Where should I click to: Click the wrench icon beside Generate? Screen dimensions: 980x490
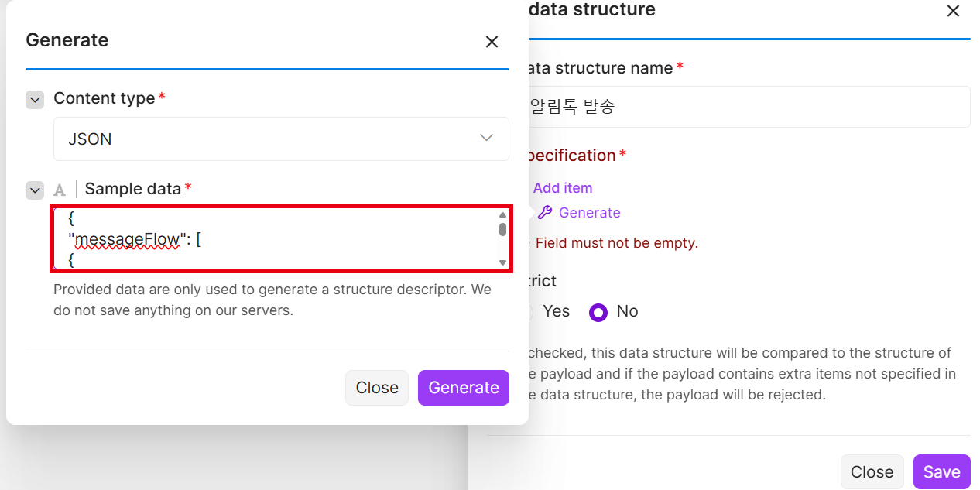coord(545,212)
